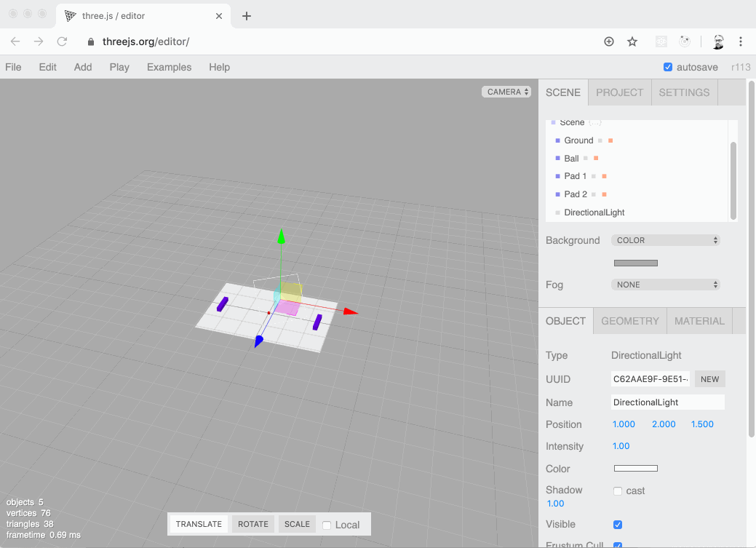Open the Add menu
The height and width of the screenshot is (548, 756).
(83, 67)
